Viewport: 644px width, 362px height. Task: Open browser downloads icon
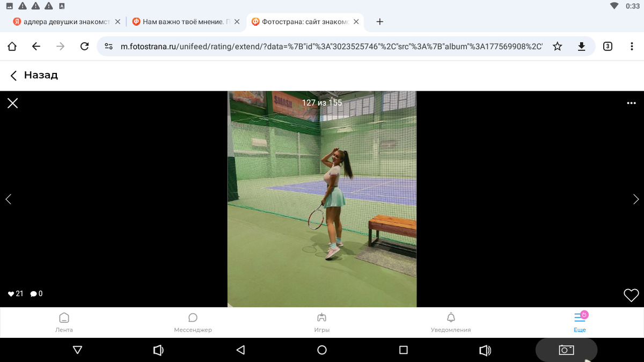pyautogui.click(x=581, y=47)
